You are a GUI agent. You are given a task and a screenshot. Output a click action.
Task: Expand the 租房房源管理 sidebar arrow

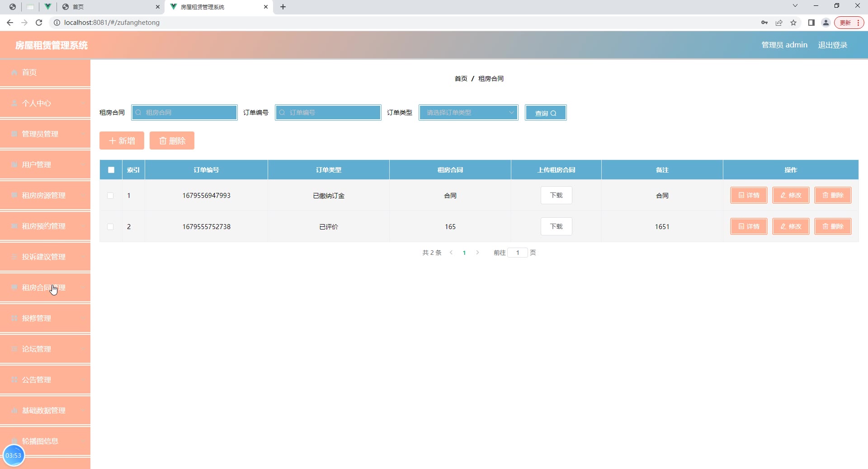pyautogui.click(x=83, y=195)
